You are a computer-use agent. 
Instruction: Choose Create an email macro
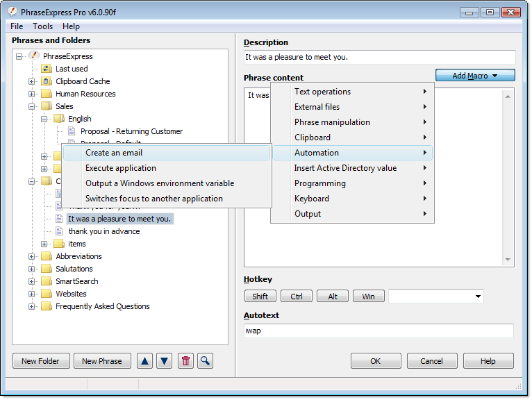click(167, 153)
